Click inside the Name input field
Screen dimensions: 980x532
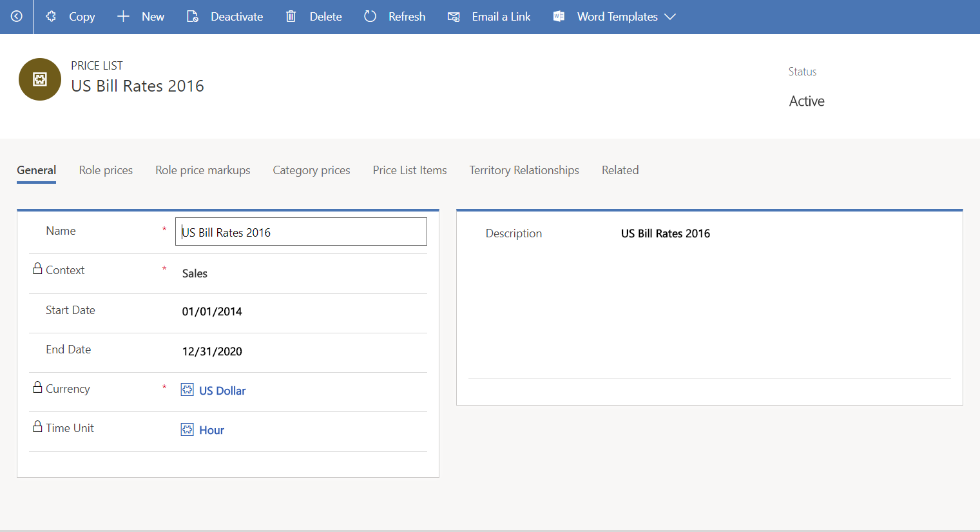(x=300, y=231)
